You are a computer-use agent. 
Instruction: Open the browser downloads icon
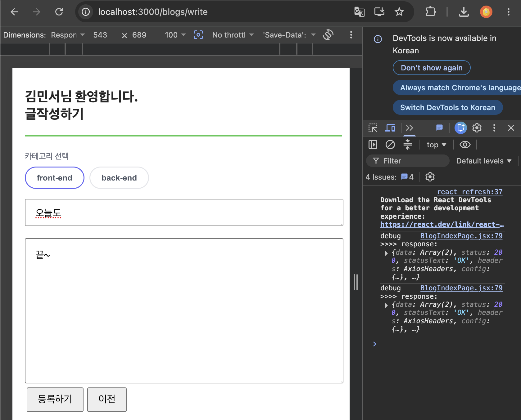[464, 12]
